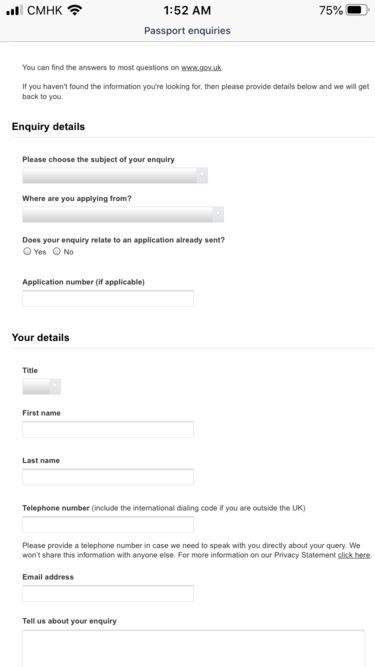Expand the Title dropdown
This screenshot has height=667, width=375.
point(42,387)
